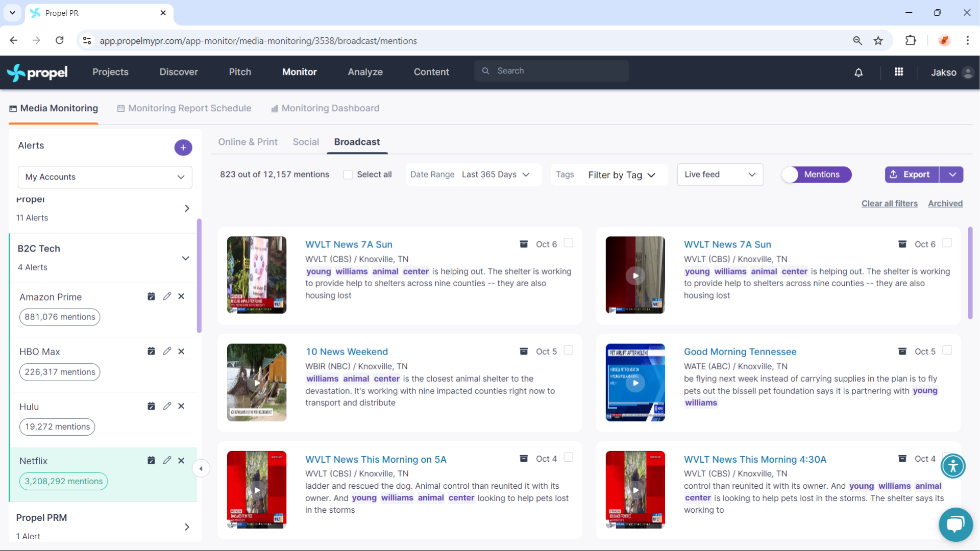Image resolution: width=980 pixels, height=551 pixels.
Task: Click the top navigation Search field
Action: point(551,71)
